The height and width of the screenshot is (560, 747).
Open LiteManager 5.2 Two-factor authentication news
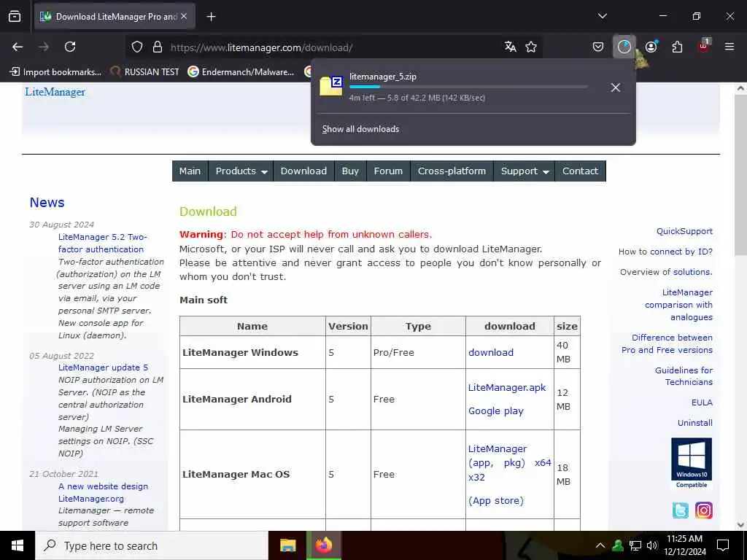coord(102,243)
